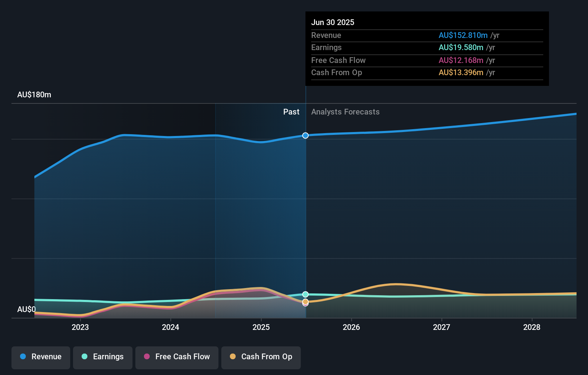
Task: Toggle the Revenue series in the legend
Action: (40, 357)
